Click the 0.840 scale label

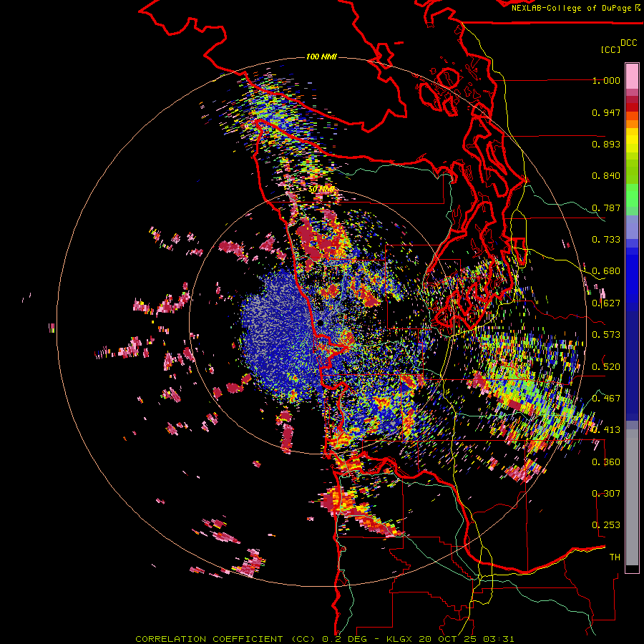coord(606,176)
